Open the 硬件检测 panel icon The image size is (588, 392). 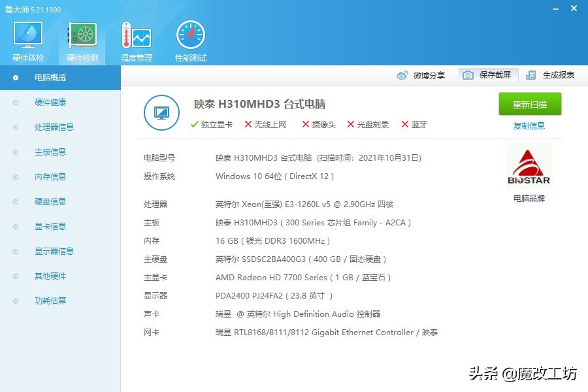(81, 36)
